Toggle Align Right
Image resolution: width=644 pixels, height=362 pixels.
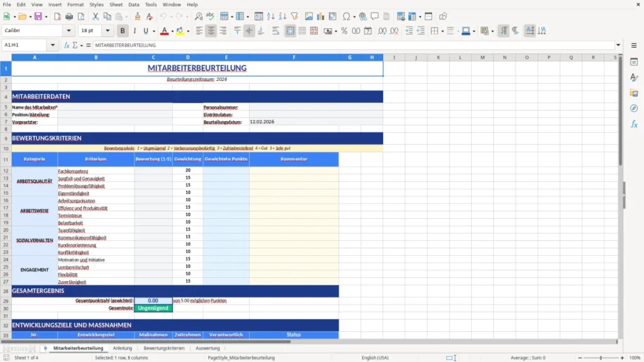coord(223,31)
